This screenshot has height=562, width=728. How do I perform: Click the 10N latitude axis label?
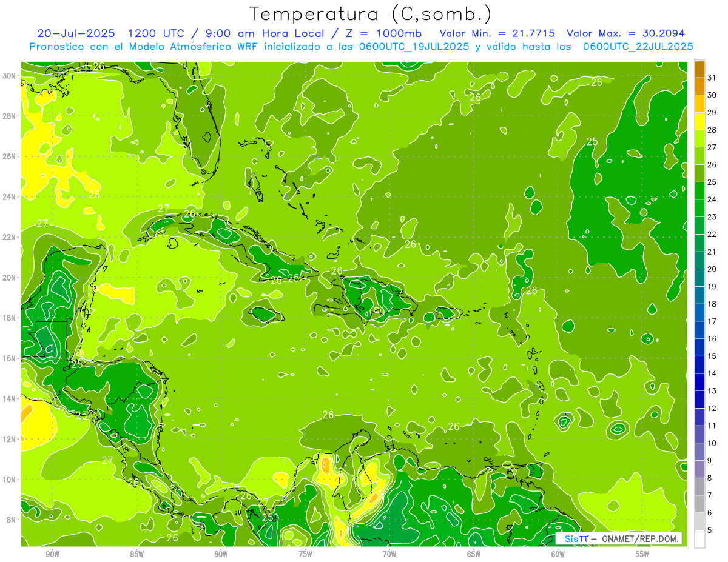[x=10, y=479]
